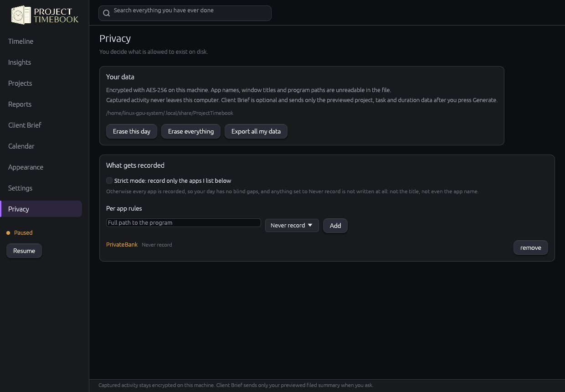Select the Privacy sidebar item

pos(41,209)
